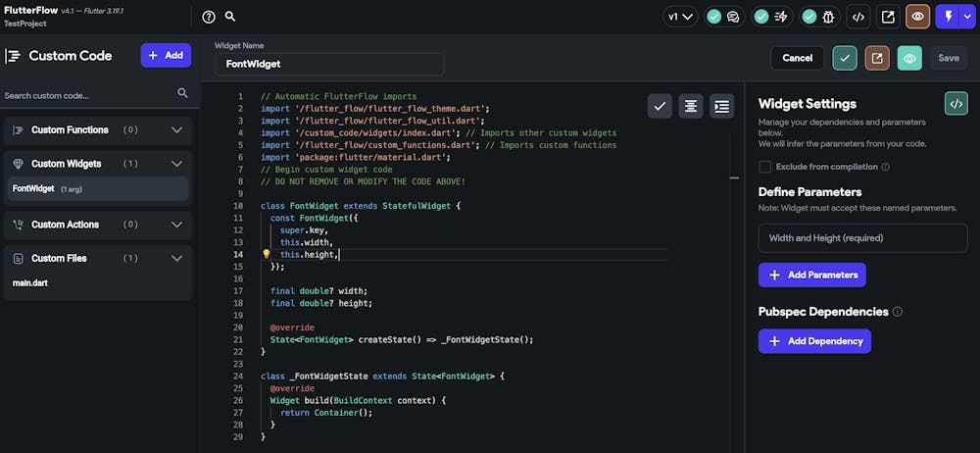Toggle the orange eye icon in top bar

918,17
